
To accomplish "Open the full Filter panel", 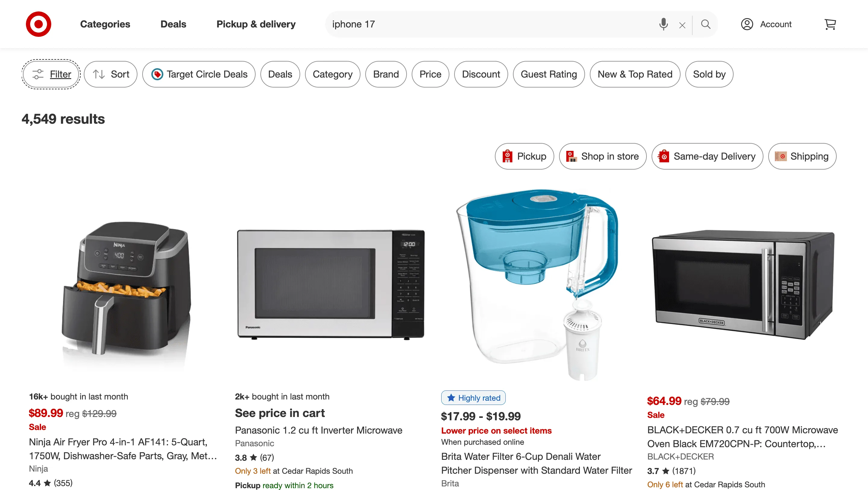I will [51, 74].
